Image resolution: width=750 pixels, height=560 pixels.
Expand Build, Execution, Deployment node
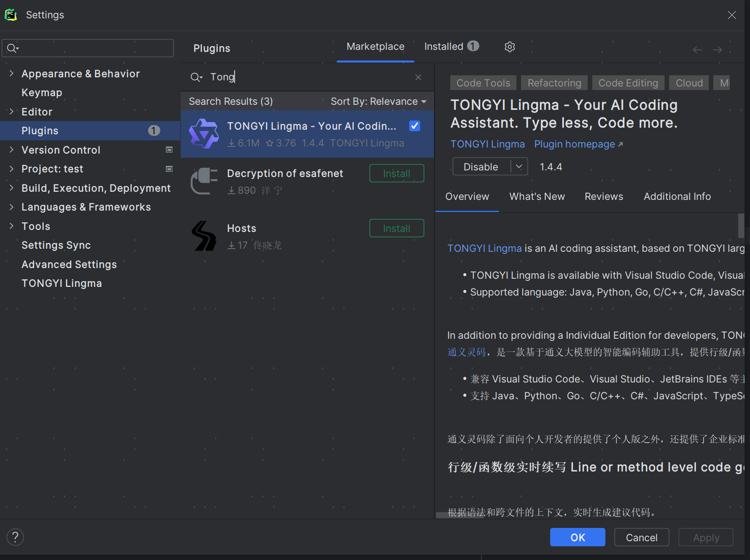11,188
